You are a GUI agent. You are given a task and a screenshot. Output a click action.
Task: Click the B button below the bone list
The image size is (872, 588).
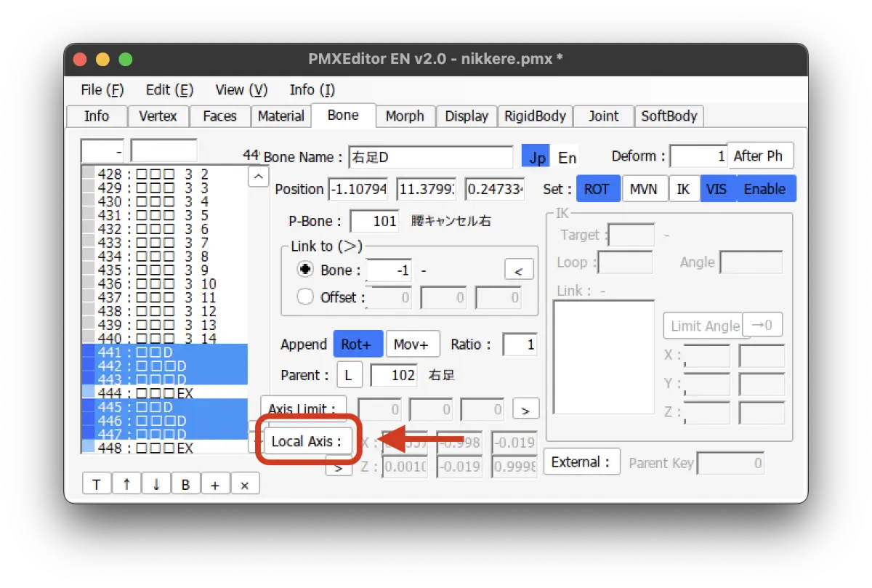186,485
